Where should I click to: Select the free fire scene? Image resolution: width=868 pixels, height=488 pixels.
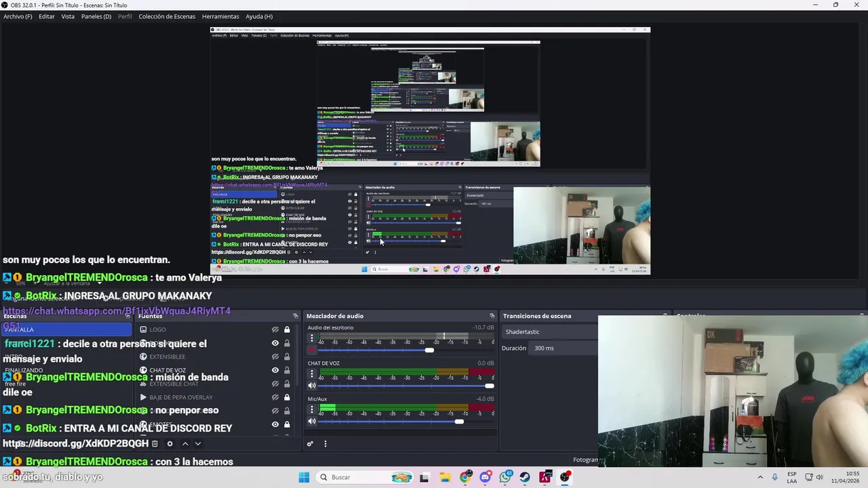(x=66, y=384)
